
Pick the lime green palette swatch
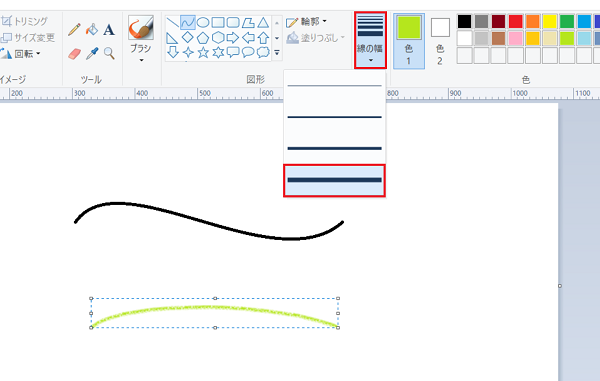[567, 38]
